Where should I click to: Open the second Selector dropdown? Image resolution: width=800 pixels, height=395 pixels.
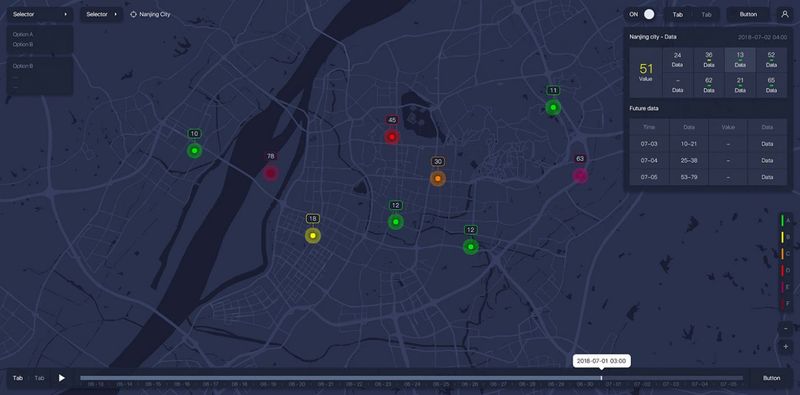[102, 14]
